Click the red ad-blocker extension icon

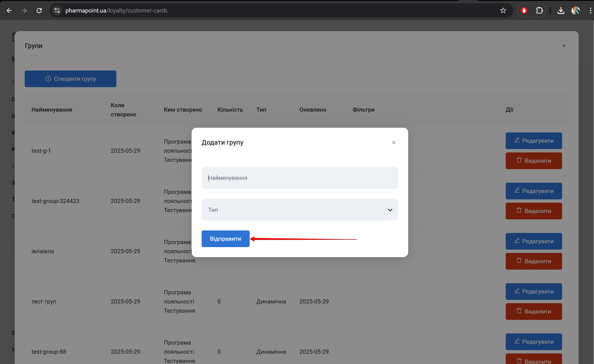pyautogui.click(x=524, y=11)
